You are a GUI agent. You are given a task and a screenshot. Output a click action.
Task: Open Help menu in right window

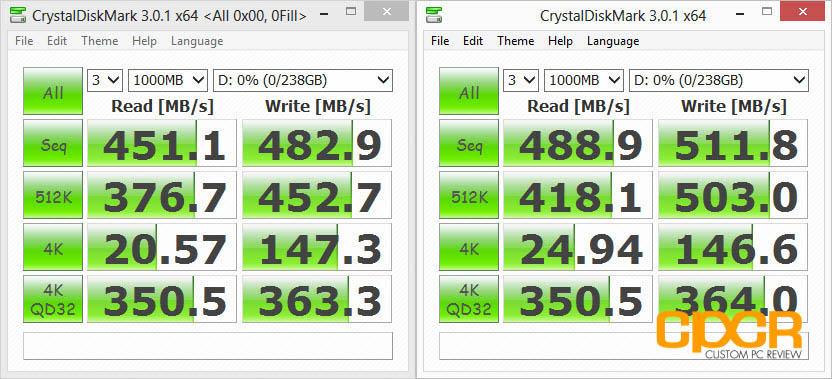[560, 41]
